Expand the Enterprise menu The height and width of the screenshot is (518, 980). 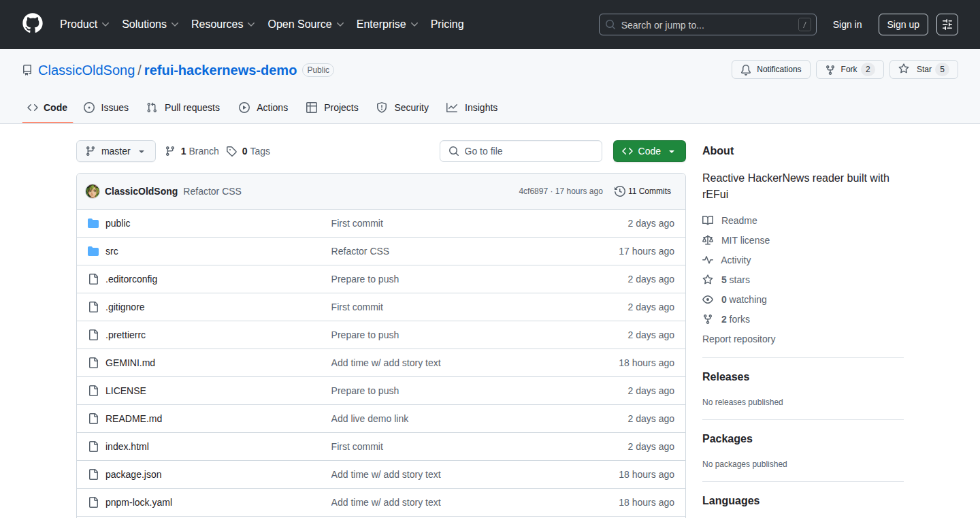click(x=388, y=24)
